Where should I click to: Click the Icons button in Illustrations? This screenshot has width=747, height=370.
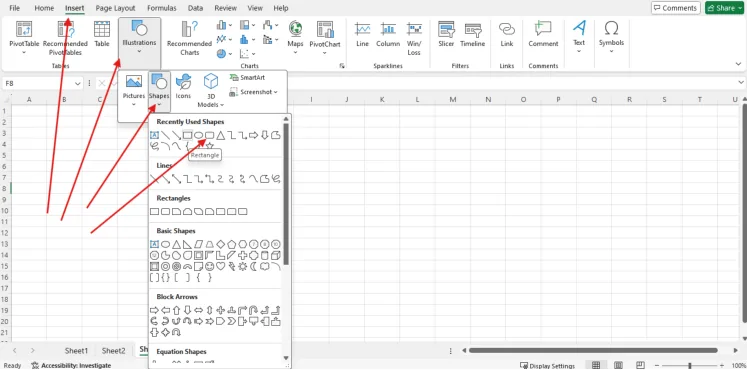click(x=183, y=86)
